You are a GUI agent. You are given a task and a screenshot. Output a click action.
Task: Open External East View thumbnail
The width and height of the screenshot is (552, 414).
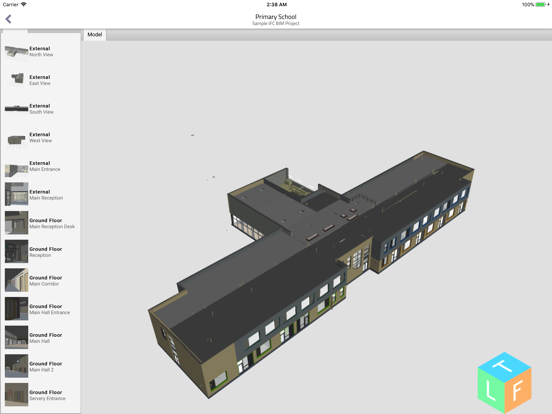[16, 80]
